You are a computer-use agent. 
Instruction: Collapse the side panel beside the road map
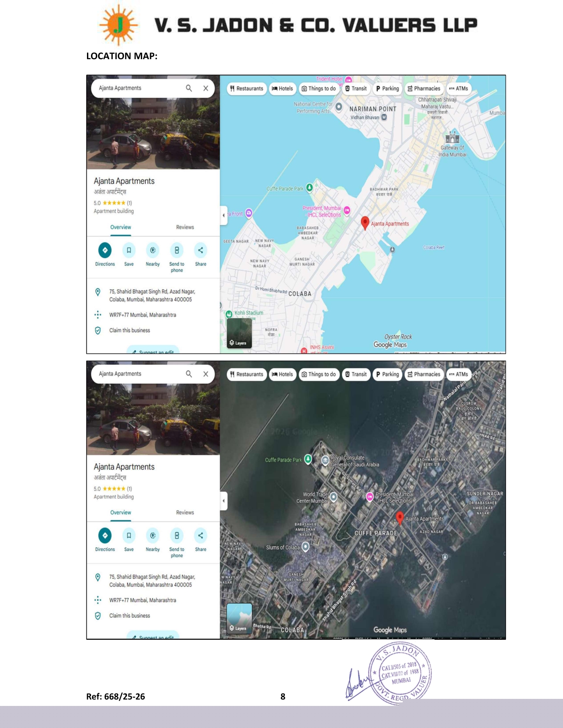(x=224, y=215)
